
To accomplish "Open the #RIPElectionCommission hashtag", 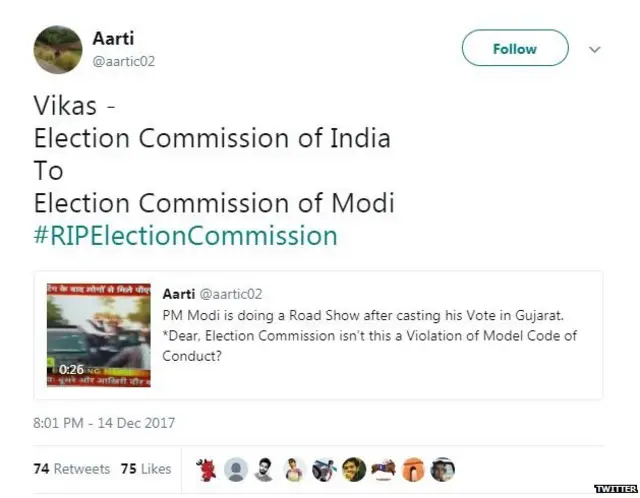I will click(185, 237).
